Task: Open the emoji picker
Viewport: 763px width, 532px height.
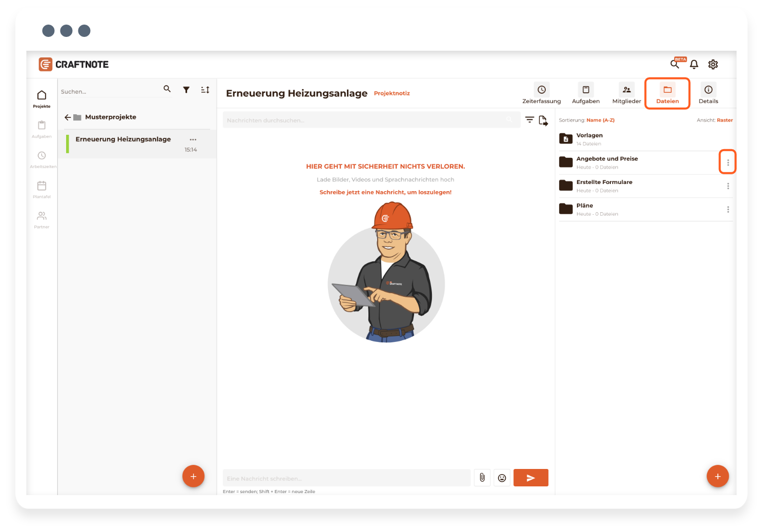Action: tap(502, 478)
